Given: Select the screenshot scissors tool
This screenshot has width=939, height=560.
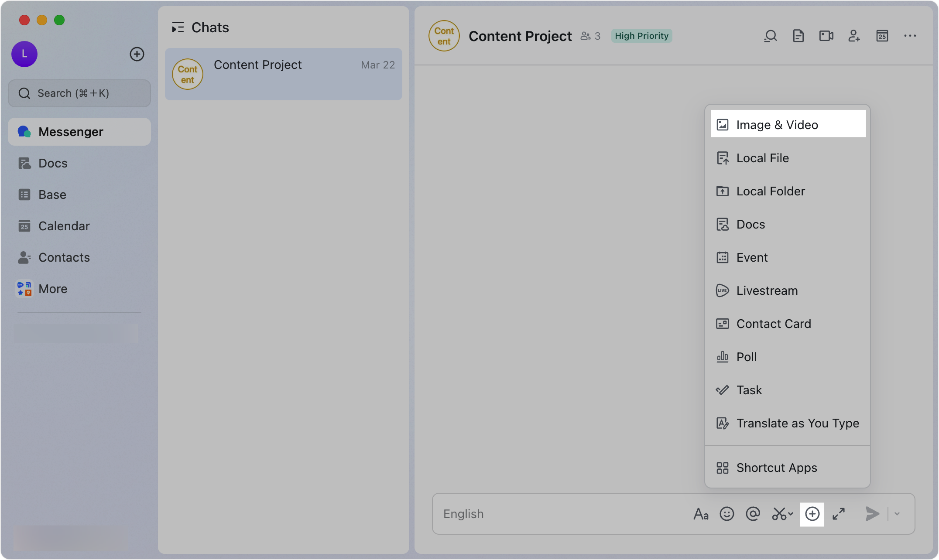Looking at the screenshot, I should pos(778,514).
